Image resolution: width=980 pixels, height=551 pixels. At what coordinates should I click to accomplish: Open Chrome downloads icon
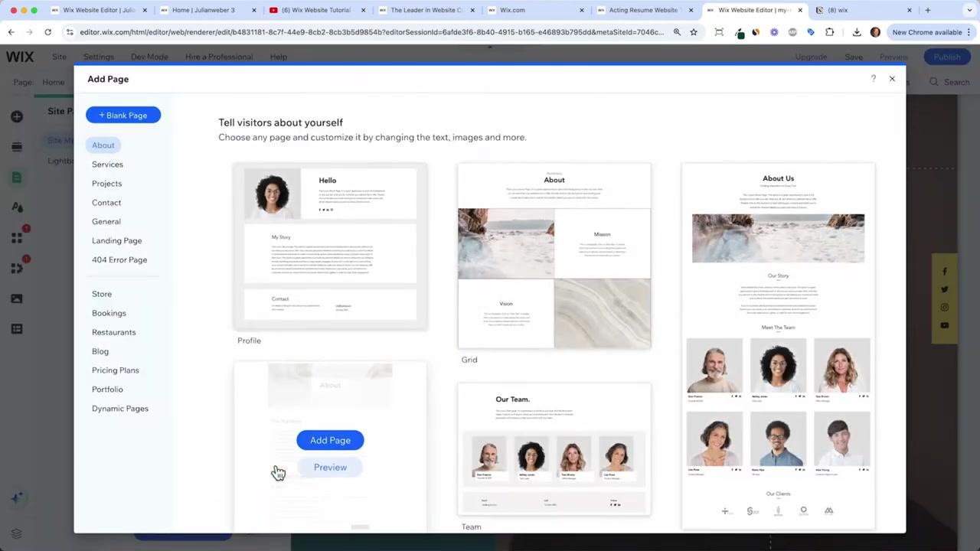tap(857, 32)
